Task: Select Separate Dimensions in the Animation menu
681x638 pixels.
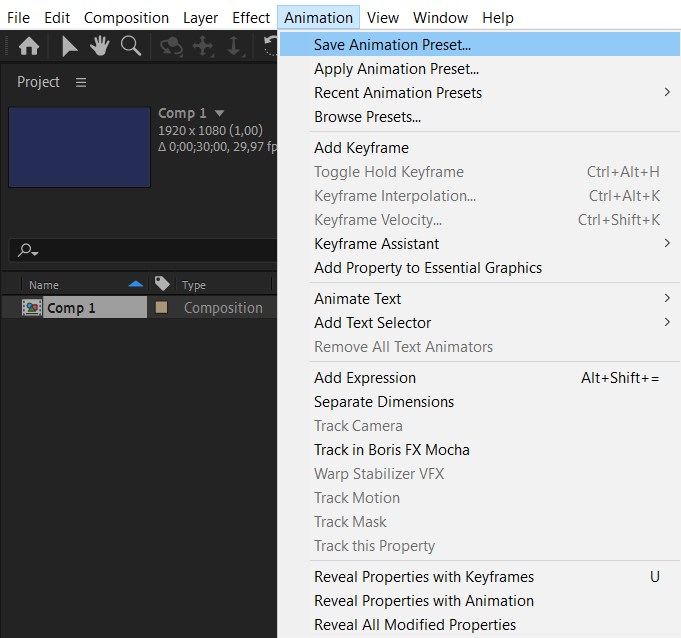Action: click(x=384, y=402)
